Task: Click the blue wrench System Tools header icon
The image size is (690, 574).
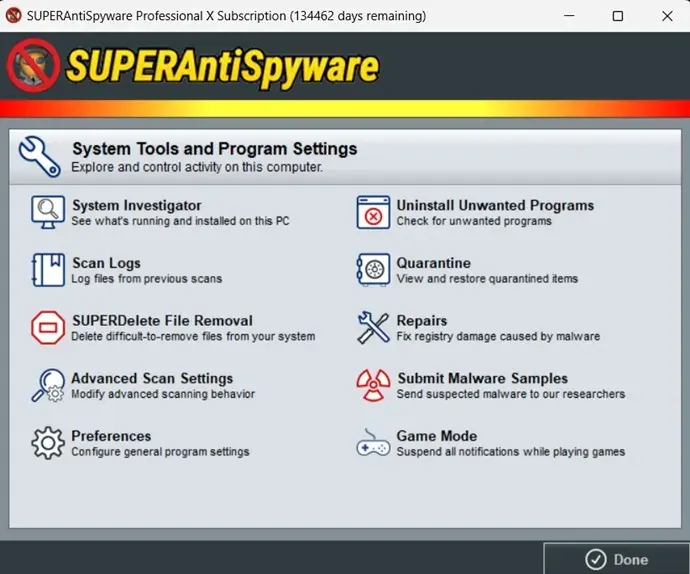Action: (40, 156)
